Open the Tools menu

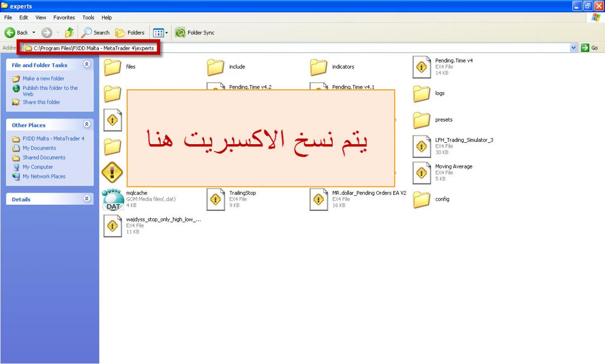[x=88, y=18]
